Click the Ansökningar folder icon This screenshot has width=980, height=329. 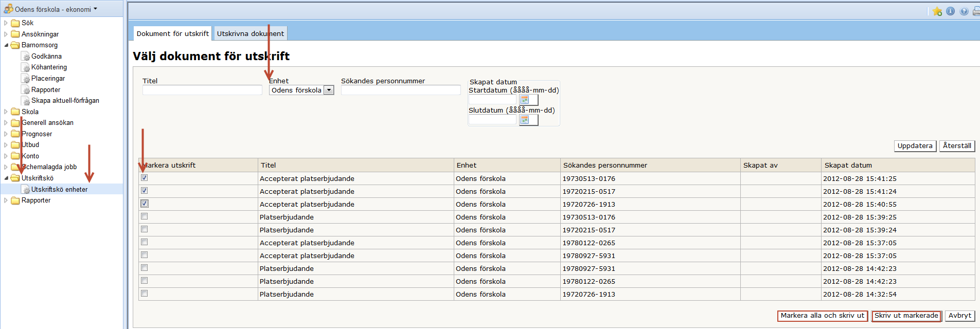[x=15, y=34]
